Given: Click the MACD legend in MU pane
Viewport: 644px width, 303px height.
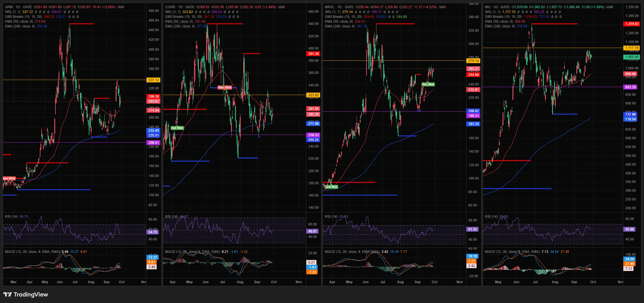Looking at the screenshot, I should [x=512, y=252].
